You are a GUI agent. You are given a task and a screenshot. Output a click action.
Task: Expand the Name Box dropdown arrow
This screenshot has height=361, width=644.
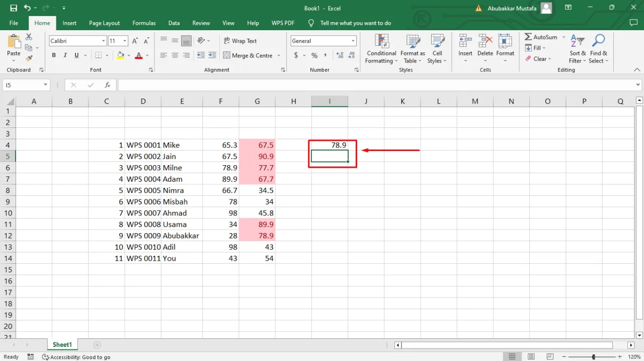45,85
